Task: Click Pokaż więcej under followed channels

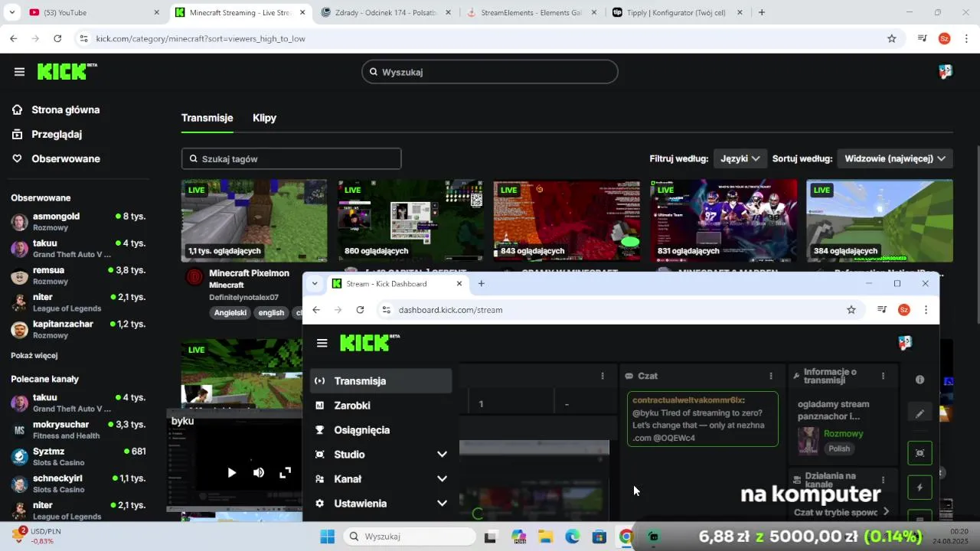Action: pyautogui.click(x=34, y=355)
